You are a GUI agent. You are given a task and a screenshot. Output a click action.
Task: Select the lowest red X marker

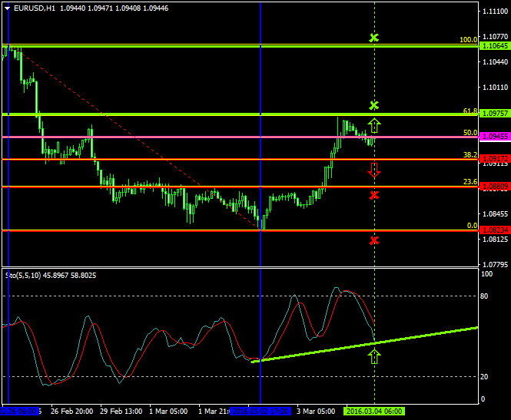pyautogui.click(x=374, y=240)
